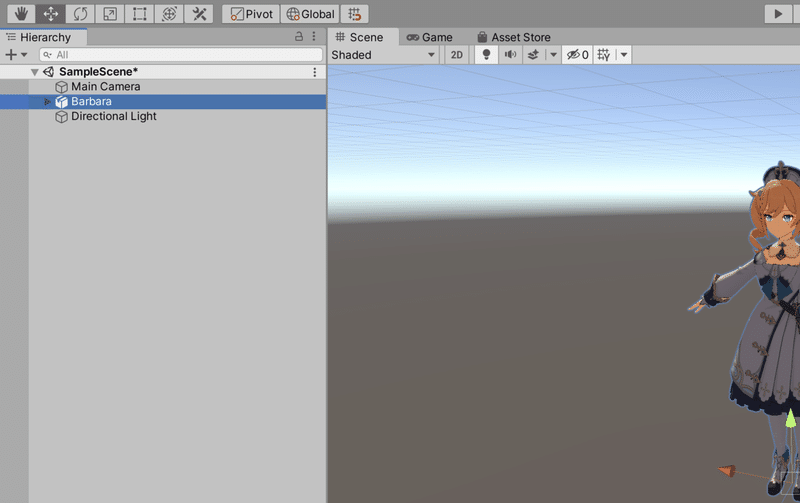This screenshot has width=800, height=503.
Task: Toggle Global handle rotation
Action: [310, 14]
